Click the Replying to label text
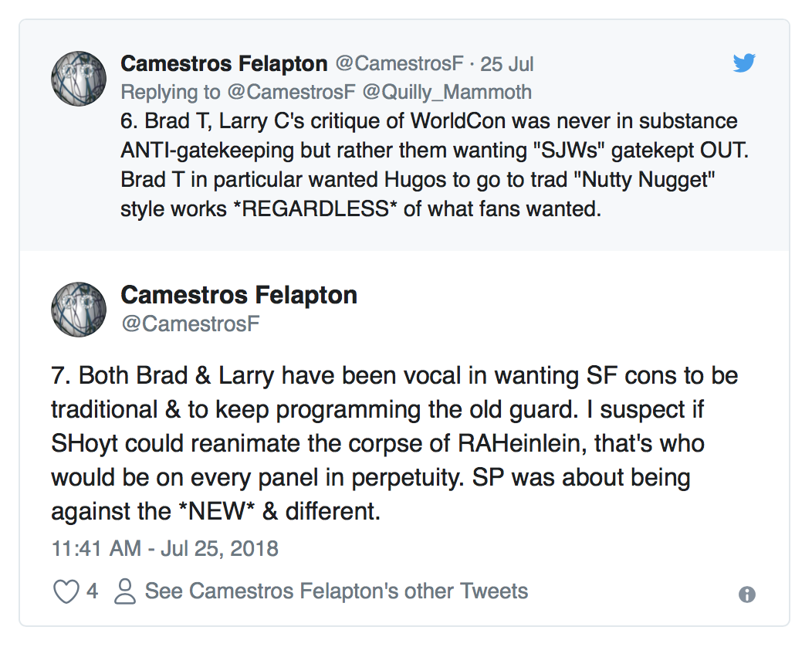This screenshot has height=647, width=812. [170, 93]
